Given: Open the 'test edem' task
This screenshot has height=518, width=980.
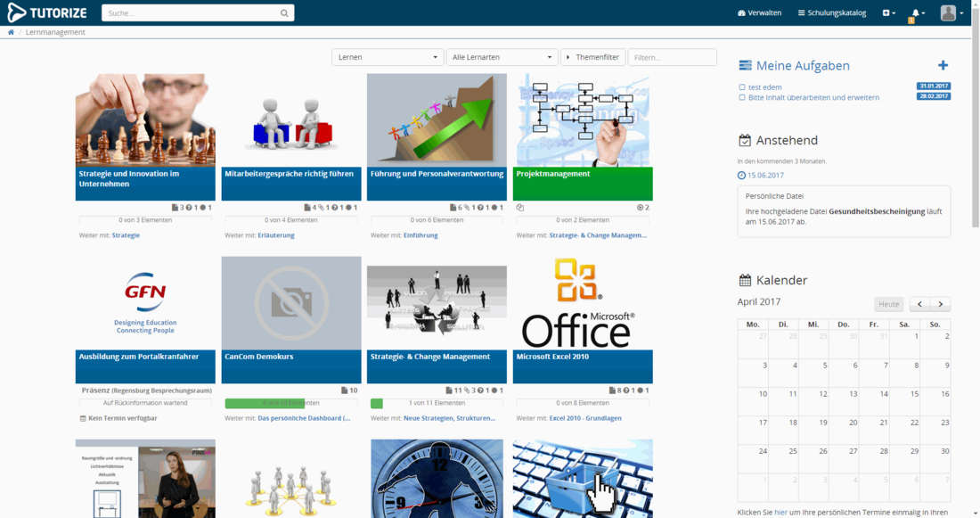Looking at the screenshot, I should pyautogui.click(x=765, y=87).
